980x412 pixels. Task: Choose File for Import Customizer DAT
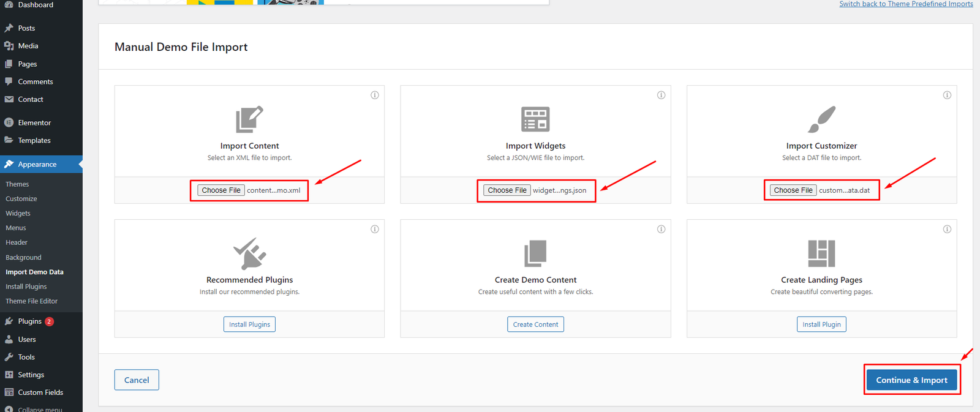[793, 190]
